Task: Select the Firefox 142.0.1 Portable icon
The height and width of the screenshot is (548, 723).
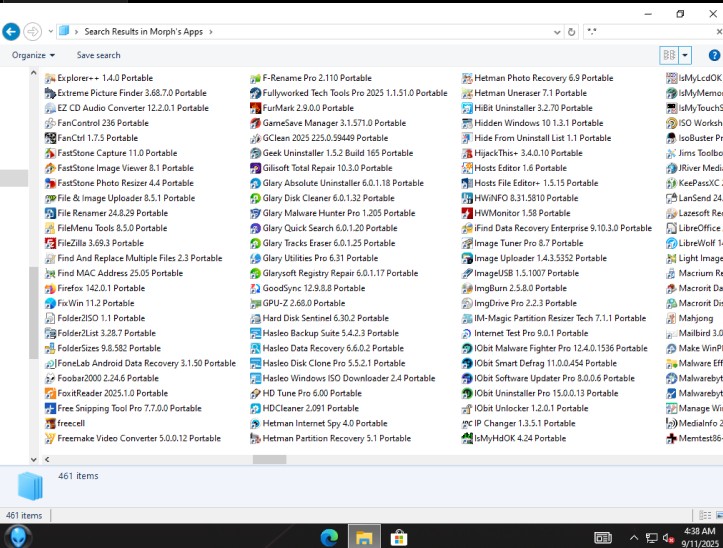Action: [x=50, y=288]
